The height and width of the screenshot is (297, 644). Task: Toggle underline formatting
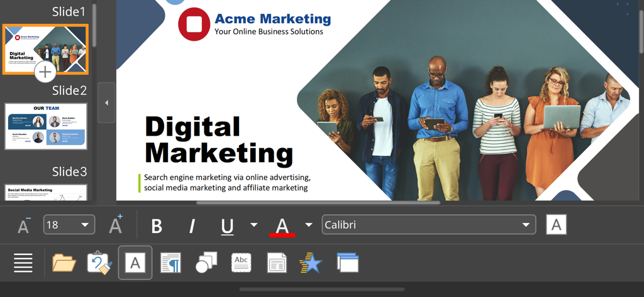(227, 227)
